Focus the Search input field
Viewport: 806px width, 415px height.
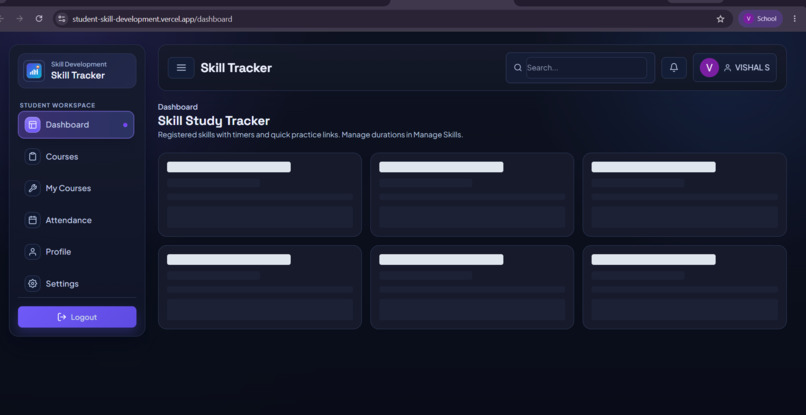point(586,68)
